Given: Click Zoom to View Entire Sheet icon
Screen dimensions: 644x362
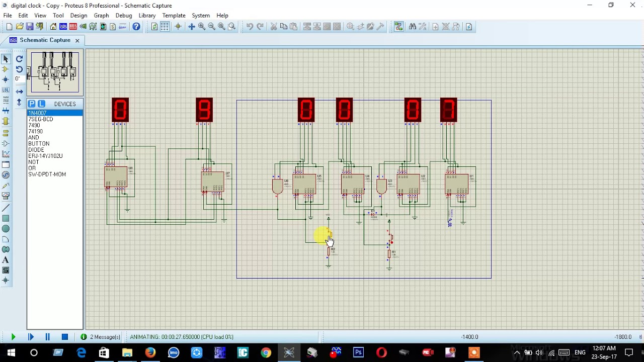Looking at the screenshot, I should click(222, 27).
